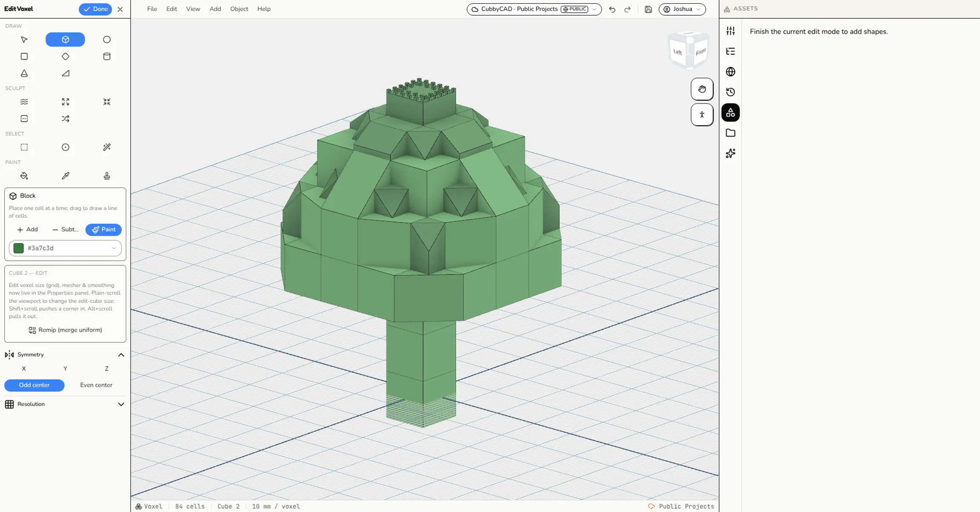Click the Assets shapes sidebar icon
The image size is (980, 512).
click(x=730, y=113)
